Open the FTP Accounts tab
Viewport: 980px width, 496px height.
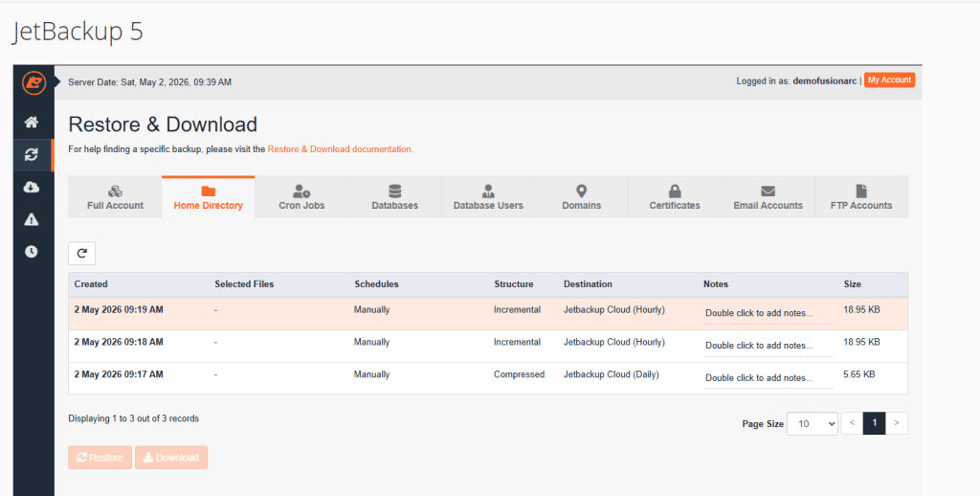[861, 197]
